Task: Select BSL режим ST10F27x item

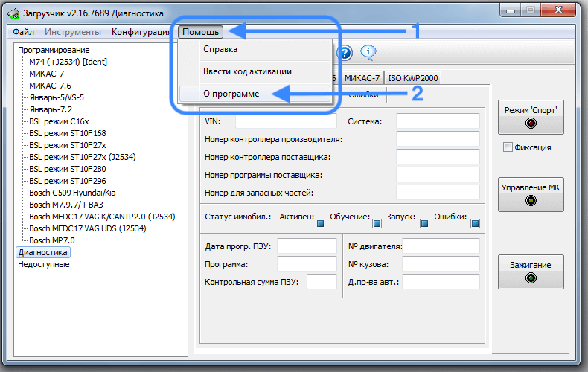Action: pos(68,145)
